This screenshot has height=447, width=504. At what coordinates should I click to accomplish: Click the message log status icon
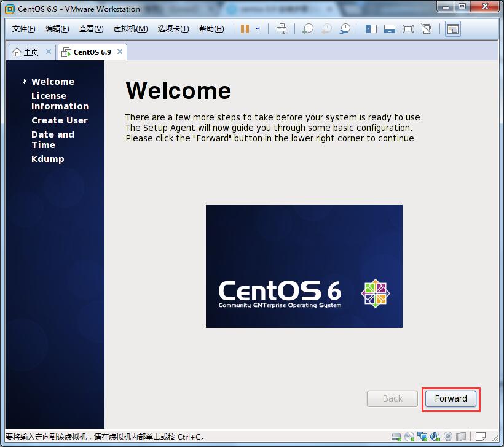(x=481, y=437)
